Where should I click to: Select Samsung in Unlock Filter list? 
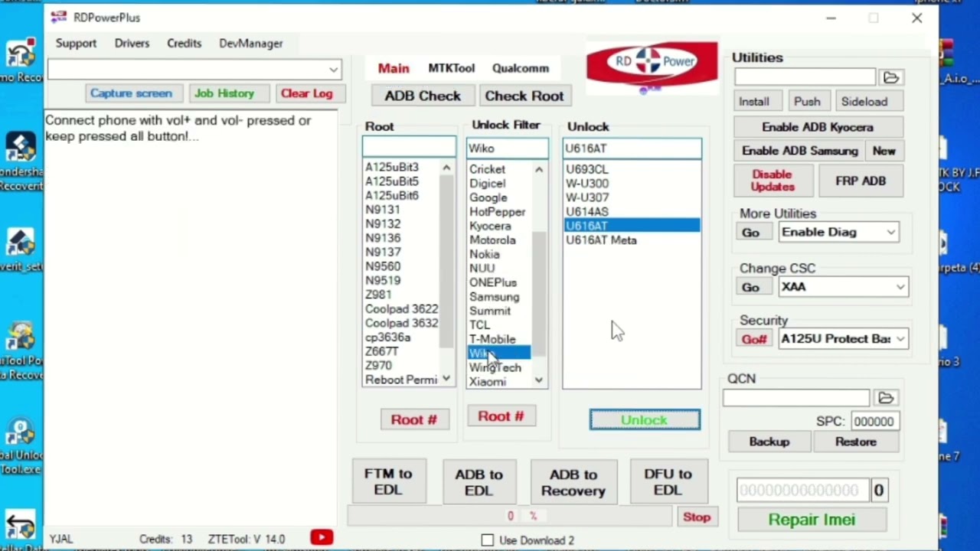tap(494, 297)
